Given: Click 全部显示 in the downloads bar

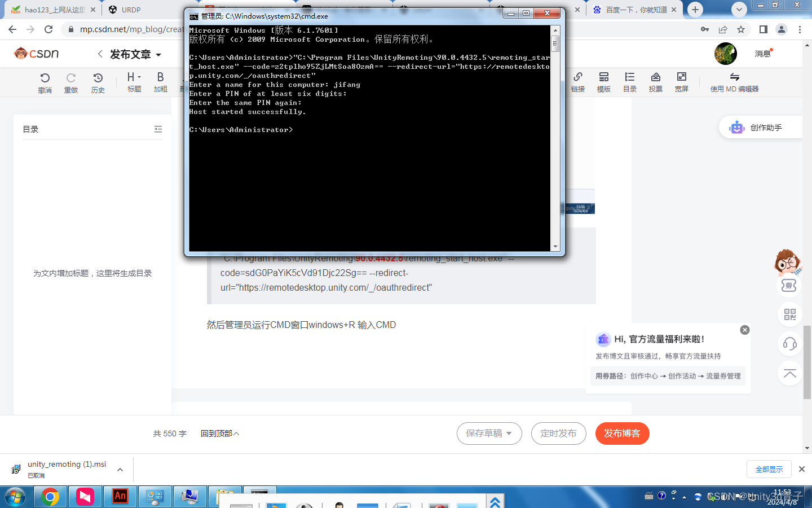Looking at the screenshot, I should 769,469.
